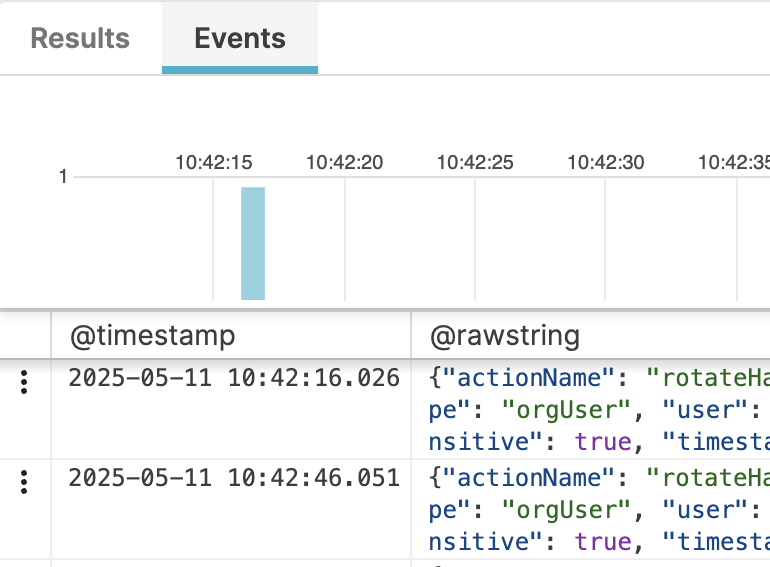Click the empty header cell above row menus
This screenshot has width=770, height=567.
coord(25,336)
